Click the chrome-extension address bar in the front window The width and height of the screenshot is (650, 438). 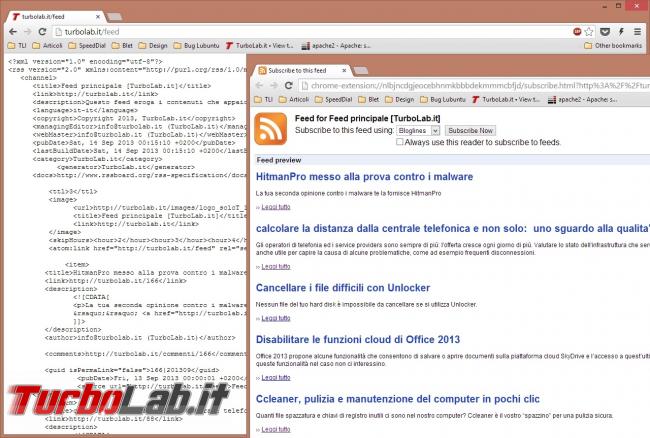(475, 85)
